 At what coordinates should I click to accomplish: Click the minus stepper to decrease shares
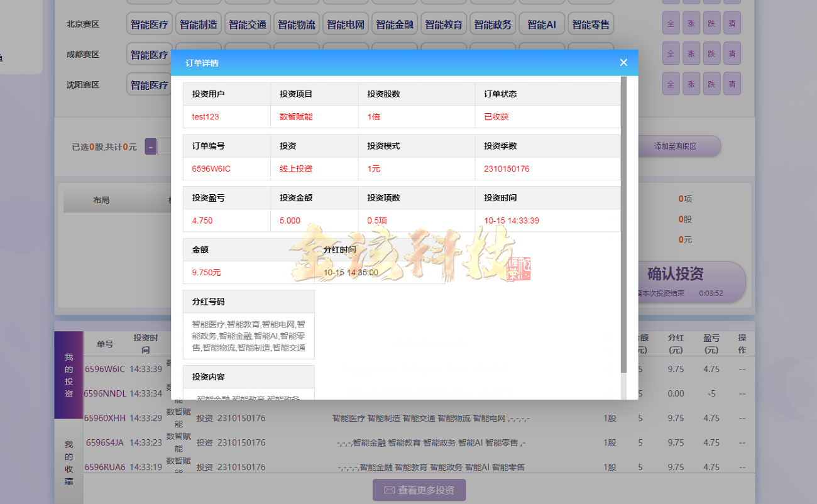150,146
